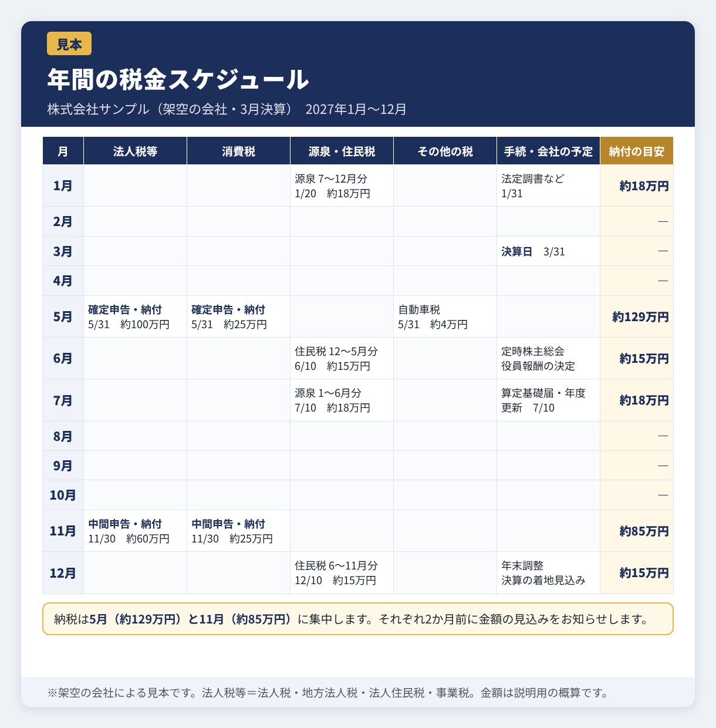This screenshot has height=728, width=716.
Task: Select the 3月 row label
Action: point(63,251)
